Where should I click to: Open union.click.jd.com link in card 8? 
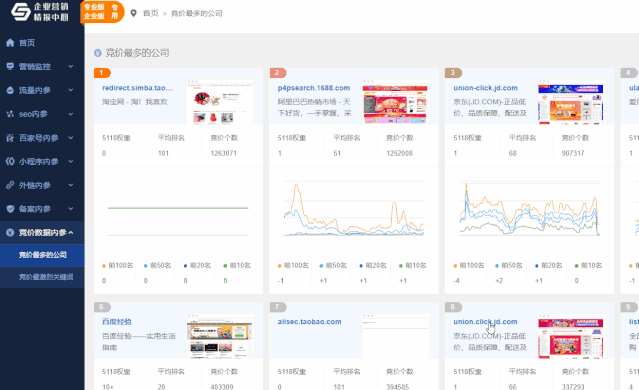(485, 322)
